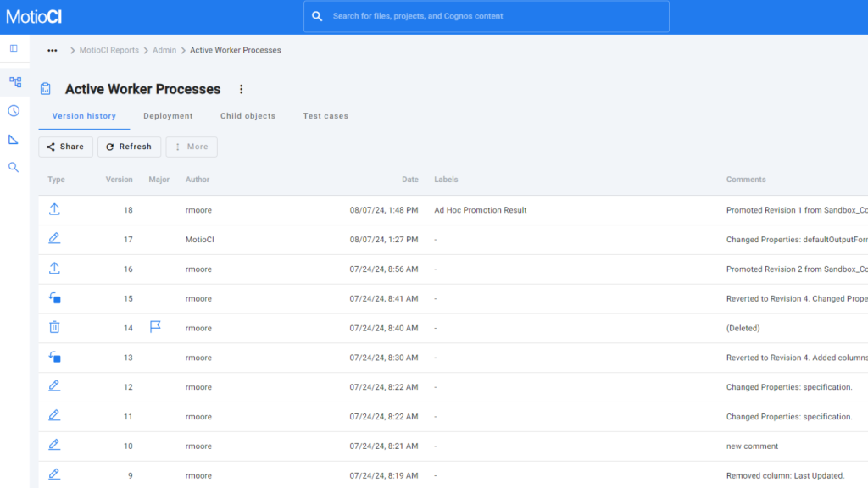868x488 pixels.
Task: Toggle the sidebar panel icon
Action: 14,48
